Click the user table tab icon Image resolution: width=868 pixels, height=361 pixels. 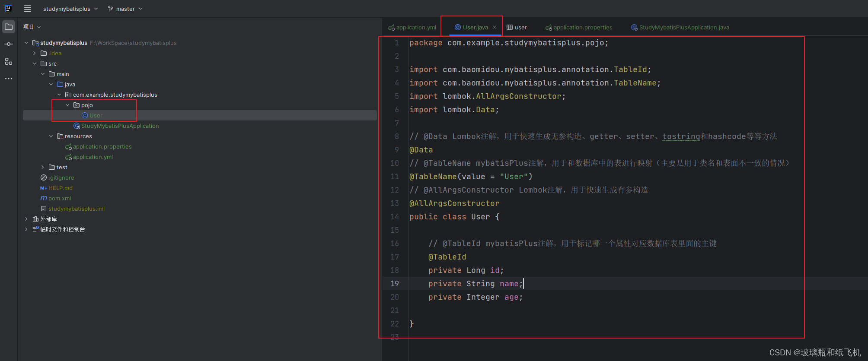pos(510,27)
